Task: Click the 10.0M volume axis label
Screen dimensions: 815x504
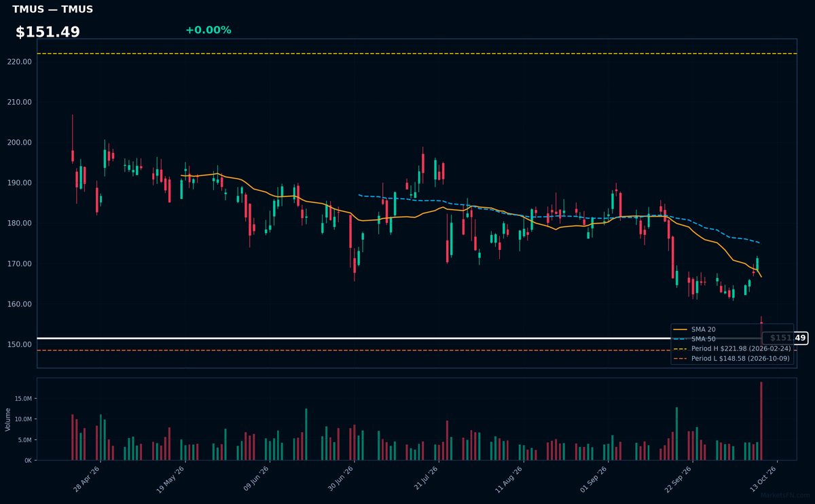Action: click(x=23, y=420)
